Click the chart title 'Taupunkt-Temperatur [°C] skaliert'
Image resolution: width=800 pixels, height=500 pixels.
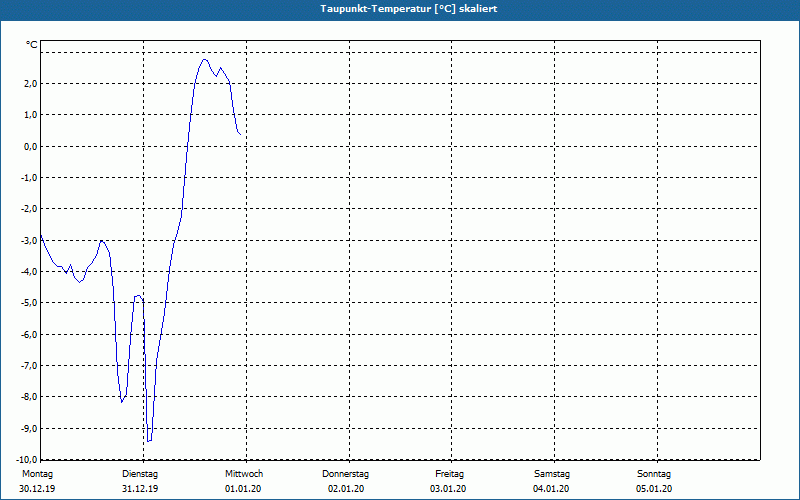tap(409, 9)
